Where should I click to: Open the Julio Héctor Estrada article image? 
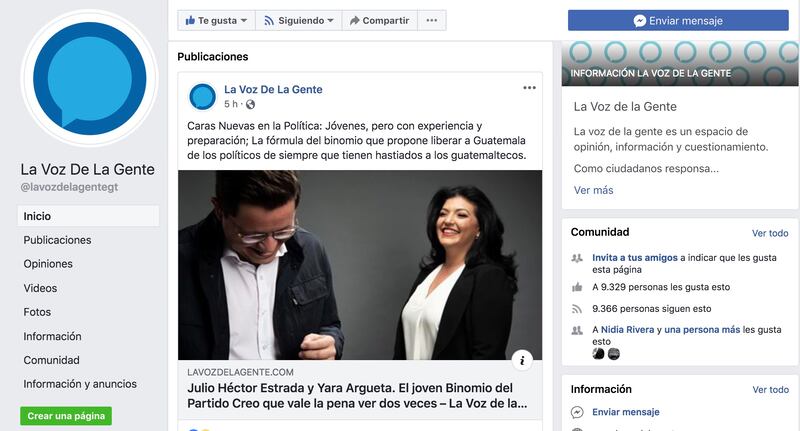[x=360, y=265]
